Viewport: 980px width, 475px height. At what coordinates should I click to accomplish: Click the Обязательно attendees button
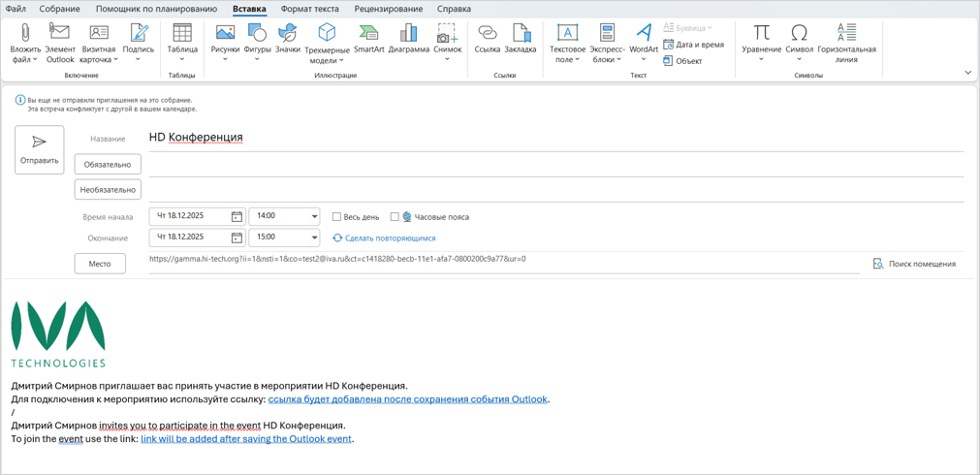[108, 165]
